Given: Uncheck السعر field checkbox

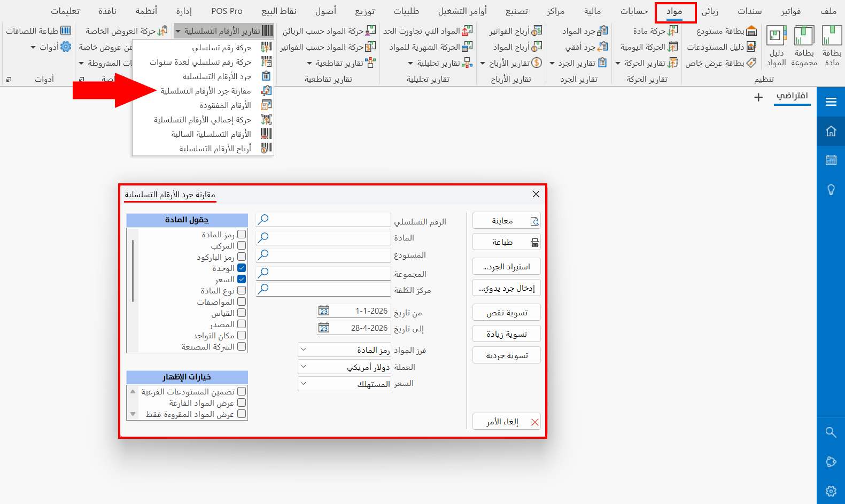Looking at the screenshot, I should (242, 279).
